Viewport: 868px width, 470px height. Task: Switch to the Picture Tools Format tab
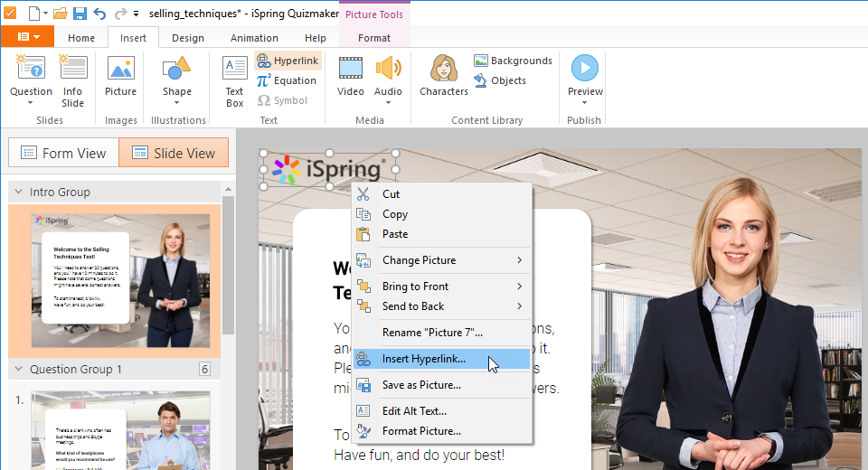[x=374, y=38]
